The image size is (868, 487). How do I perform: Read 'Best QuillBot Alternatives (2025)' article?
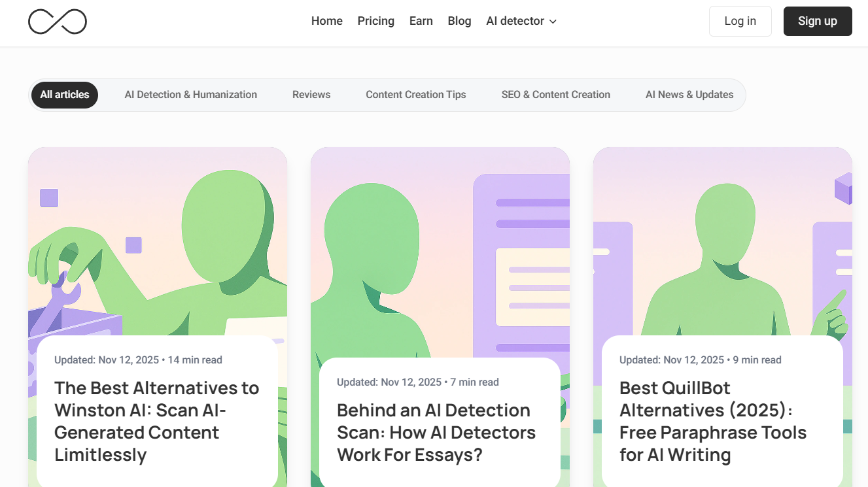point(713,421)
